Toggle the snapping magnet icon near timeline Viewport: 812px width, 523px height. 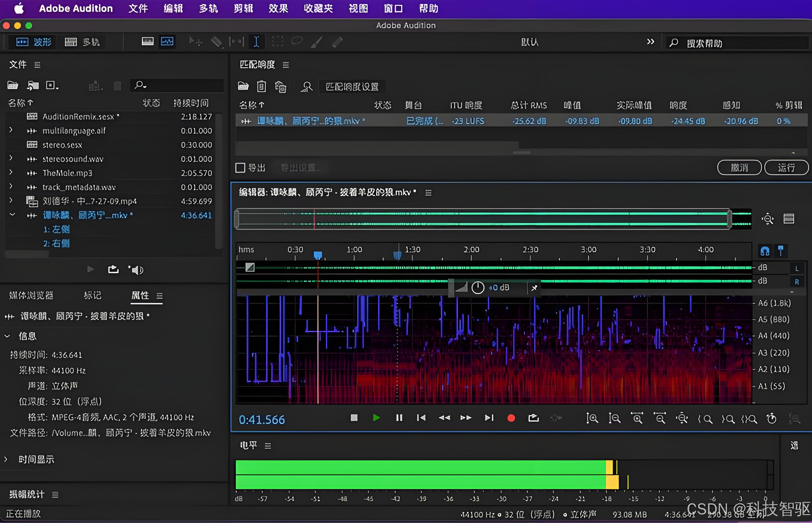(765, 251)
